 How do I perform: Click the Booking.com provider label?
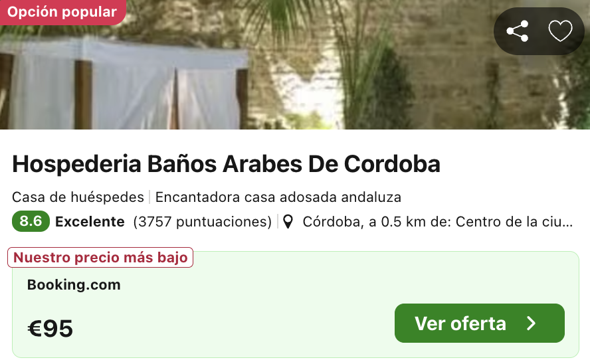(x=74, y=285)
